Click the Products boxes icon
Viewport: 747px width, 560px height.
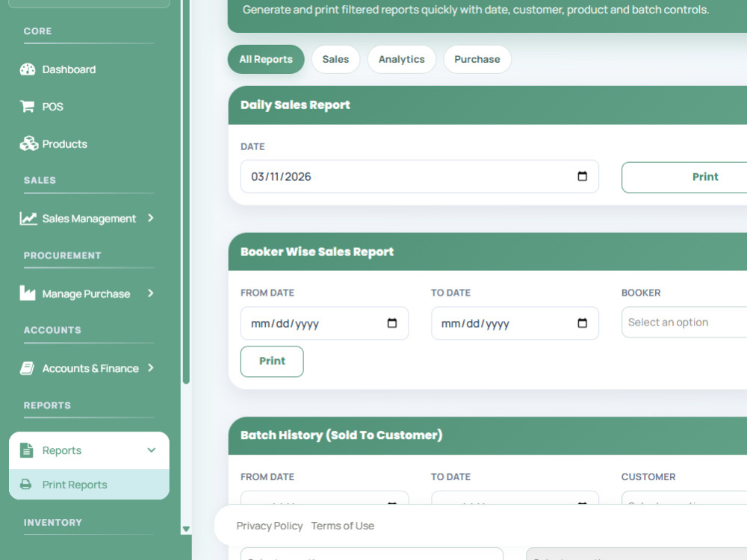[x=28, y=143]
